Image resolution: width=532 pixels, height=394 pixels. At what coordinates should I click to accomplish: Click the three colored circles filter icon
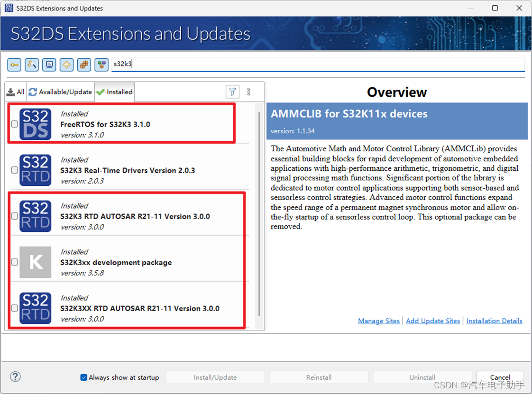point(101,64)
